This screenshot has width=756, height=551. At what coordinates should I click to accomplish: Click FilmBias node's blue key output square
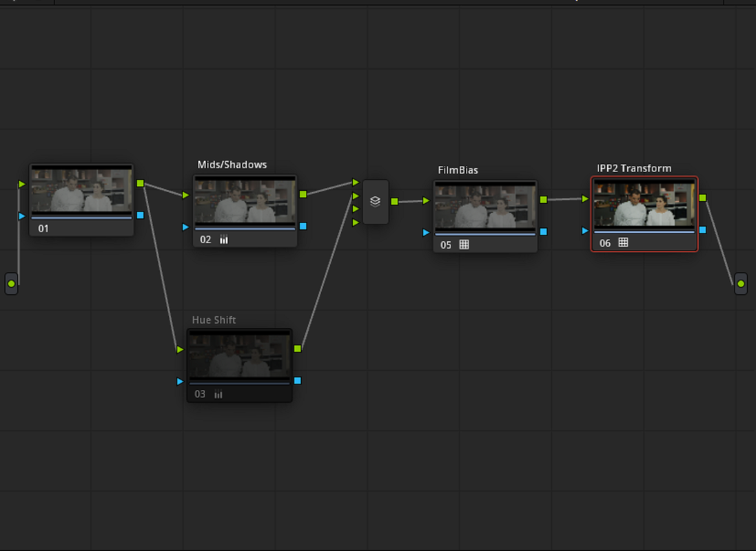coord(543,231)
